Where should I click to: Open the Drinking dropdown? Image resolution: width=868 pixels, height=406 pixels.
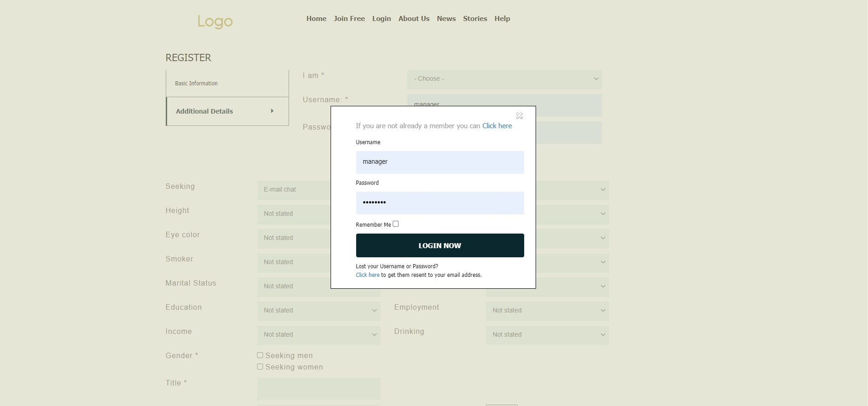tap(547, 335)
